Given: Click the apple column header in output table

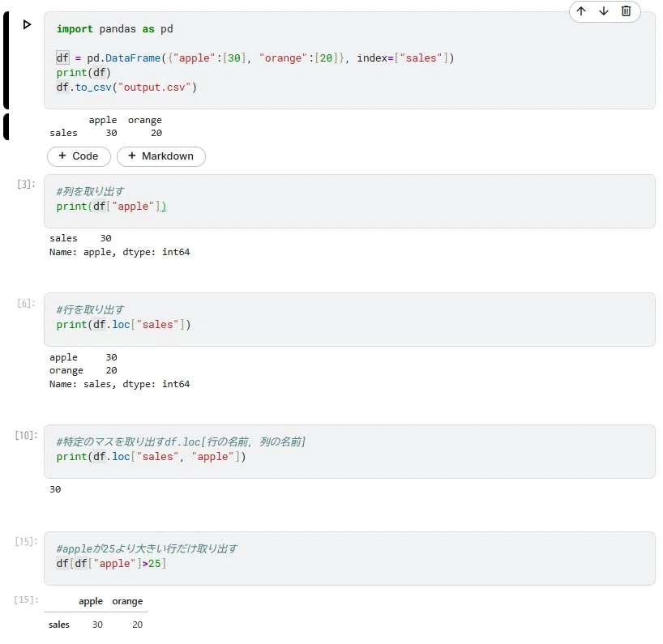Looking at the screenshot, I should click(91, 601).
